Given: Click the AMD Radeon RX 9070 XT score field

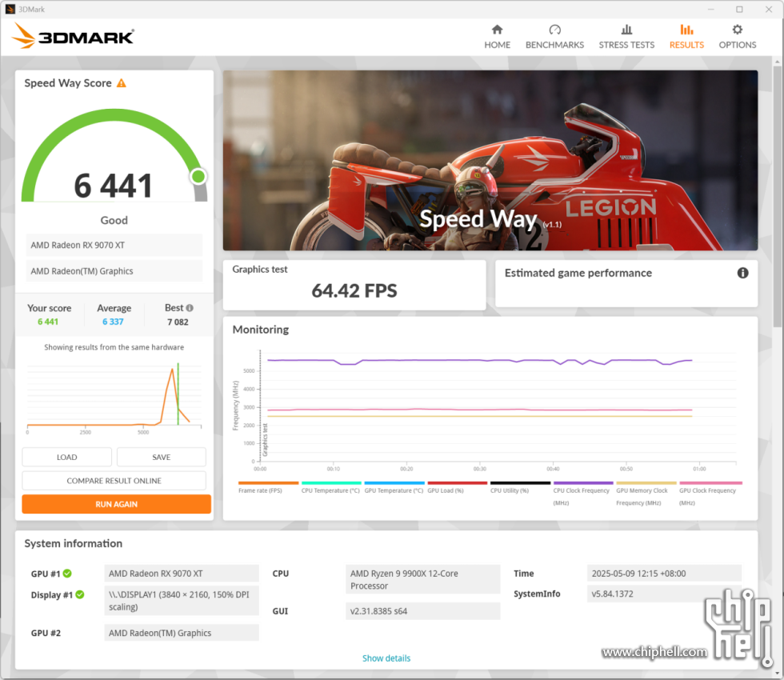Looking at the screenshot, I should pos(114,245).
